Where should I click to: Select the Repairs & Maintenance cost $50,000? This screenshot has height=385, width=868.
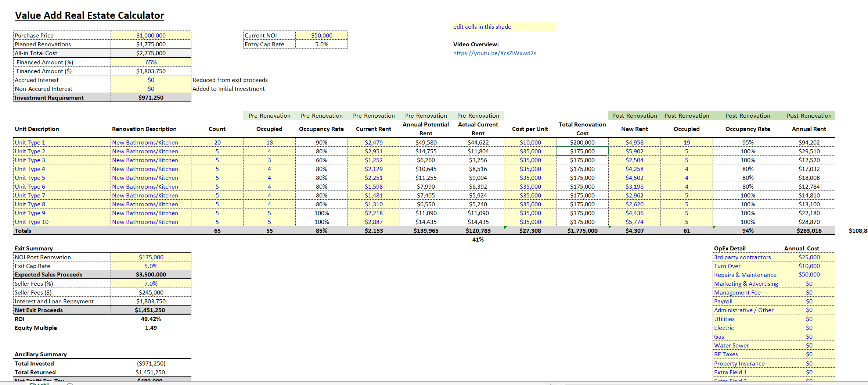coord(809,275)
